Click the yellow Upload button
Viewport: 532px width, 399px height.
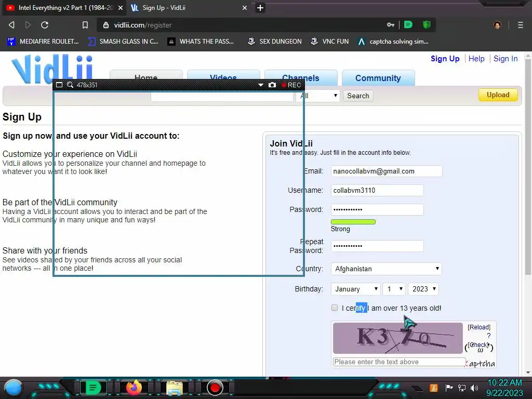pos(498,95)
